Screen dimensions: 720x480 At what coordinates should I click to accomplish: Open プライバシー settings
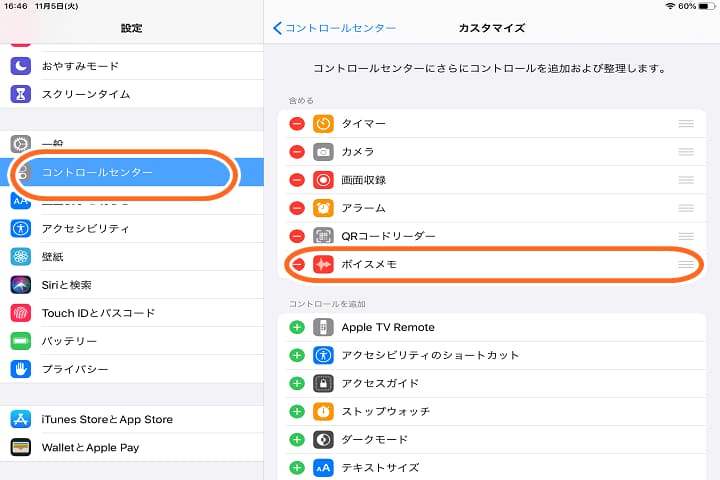(132, 369)
